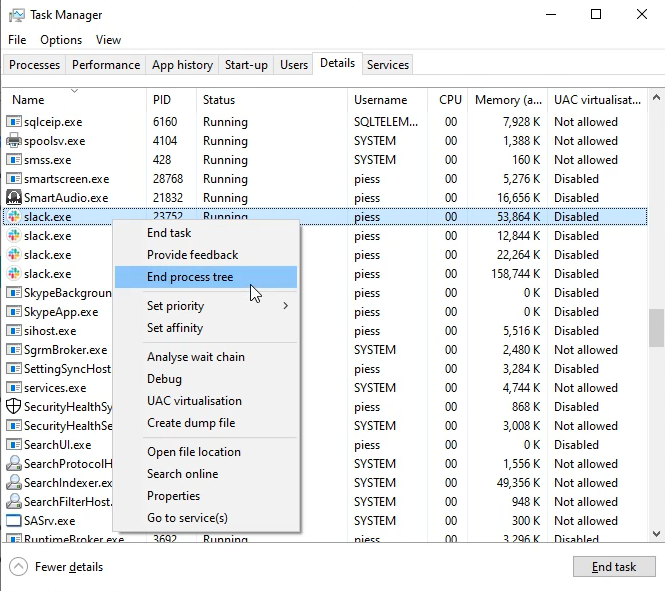Screen dimensions: 665x591
Task: Click the spoolsv.exe printer icon
Action: click(x=14, y=141)
